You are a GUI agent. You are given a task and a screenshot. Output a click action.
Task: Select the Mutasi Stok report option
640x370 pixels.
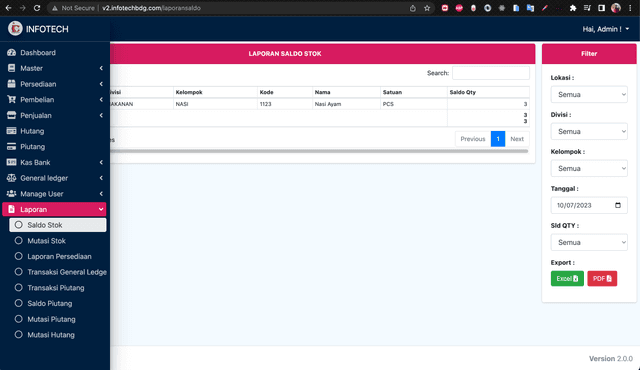(x=58, y=241)
